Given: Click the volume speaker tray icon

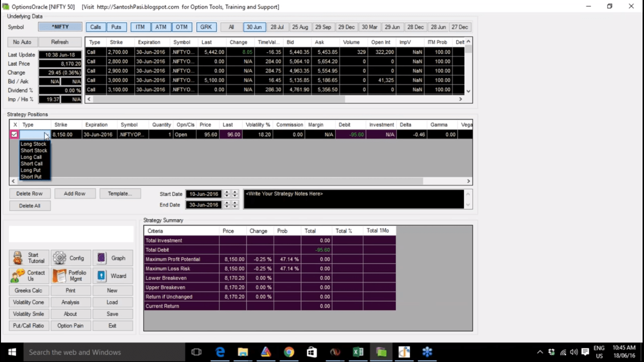Looking at the screenshot, I should coord(574,352).
